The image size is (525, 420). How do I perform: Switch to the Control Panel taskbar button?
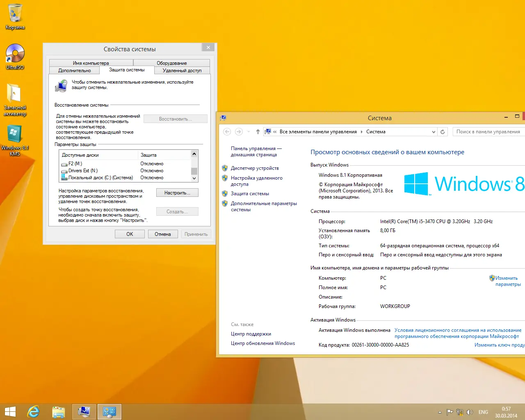coord(110,411)
